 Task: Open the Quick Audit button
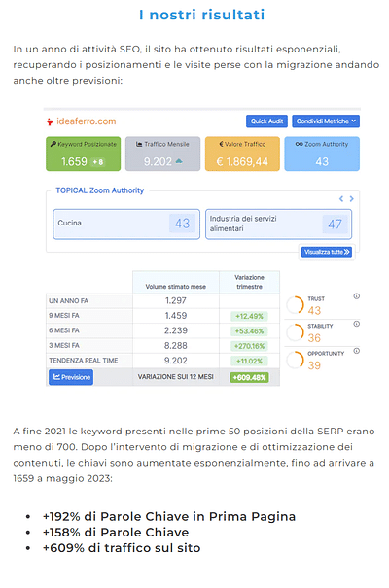pyautogui.click(x=266, y=121)
